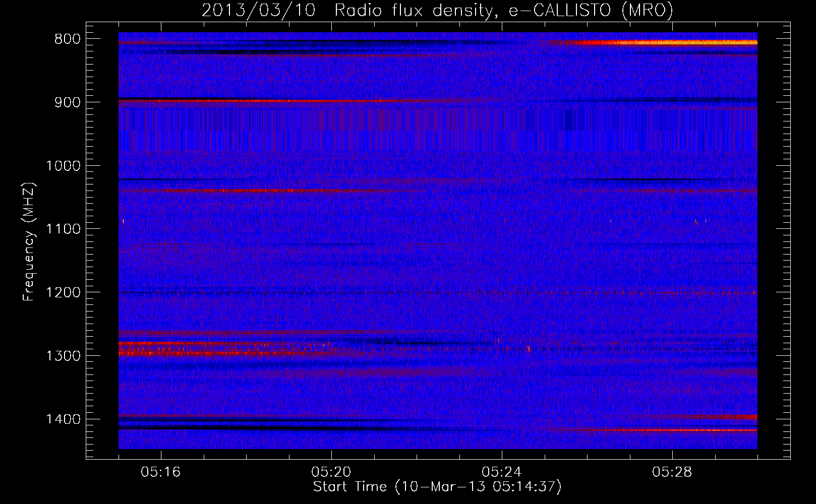The image size is (816, 504).
Task: Click the 05:24 time tick label
Action: [x=502, y=472]
